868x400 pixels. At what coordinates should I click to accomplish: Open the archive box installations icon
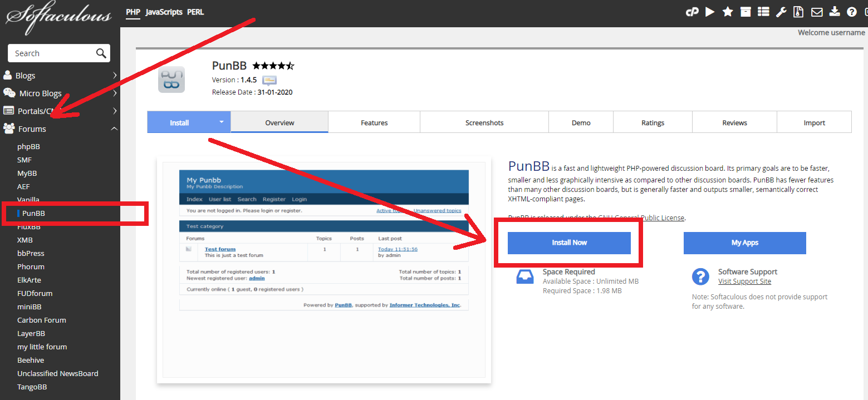pyautogui.click(x=746, y=12)
